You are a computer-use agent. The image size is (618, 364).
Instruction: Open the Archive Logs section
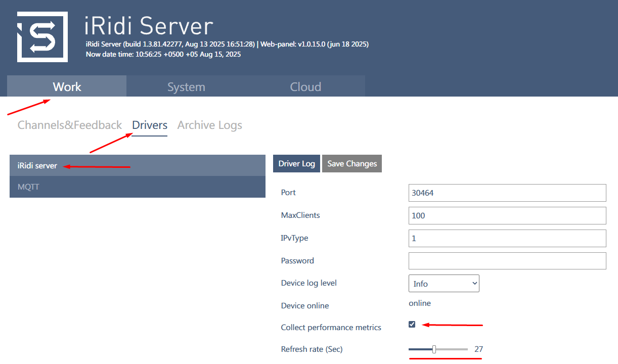(x=209, y=125)
